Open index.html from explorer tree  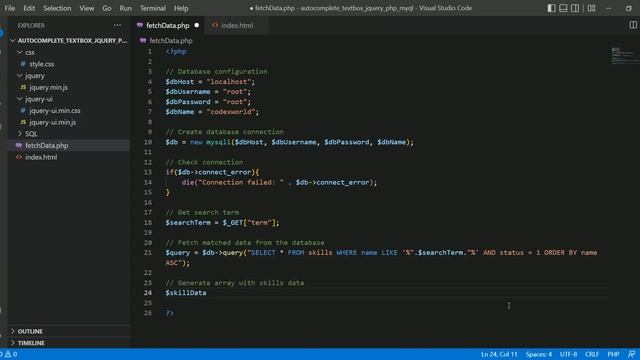coord(41,157)
